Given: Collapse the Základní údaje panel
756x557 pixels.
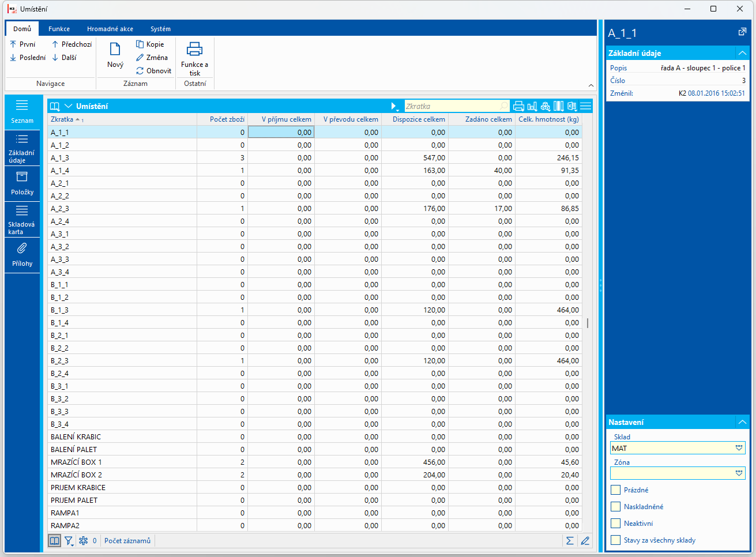Looking at the screenshot, I should click(742, 53).
